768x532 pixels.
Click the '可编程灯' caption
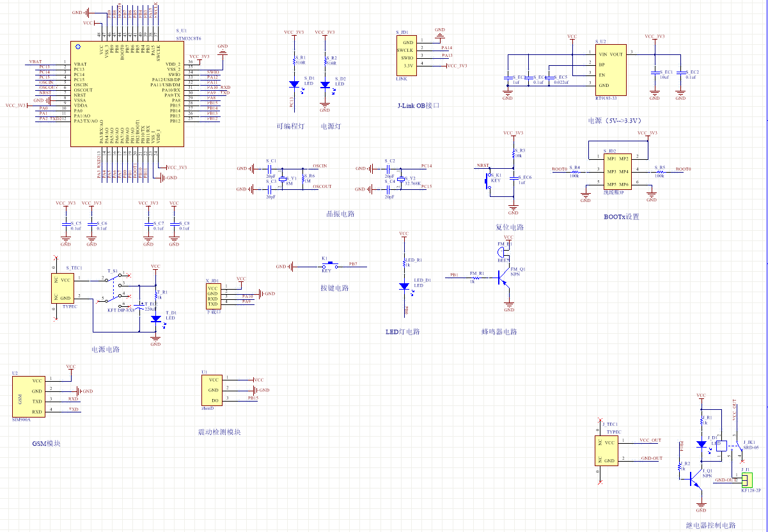289,127
